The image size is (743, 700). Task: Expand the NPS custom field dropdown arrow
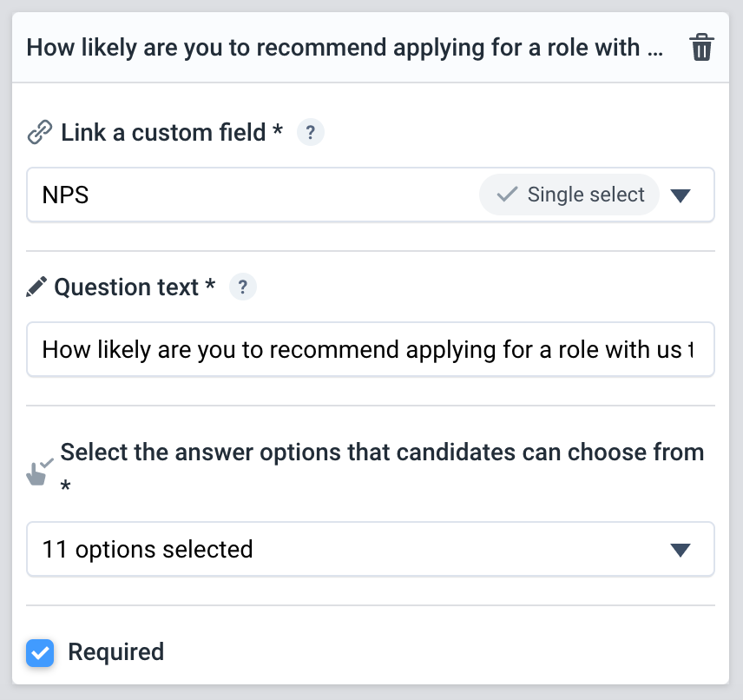[680, 195]
